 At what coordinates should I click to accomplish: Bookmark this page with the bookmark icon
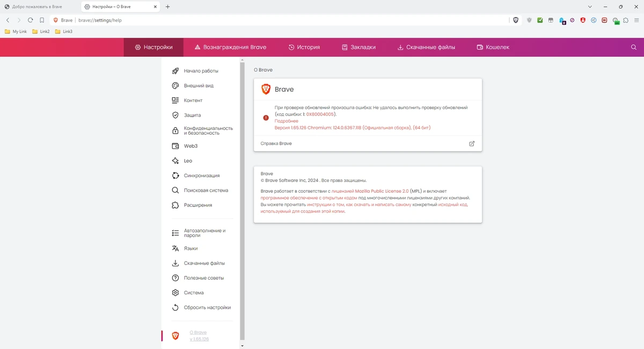[42, 20]
